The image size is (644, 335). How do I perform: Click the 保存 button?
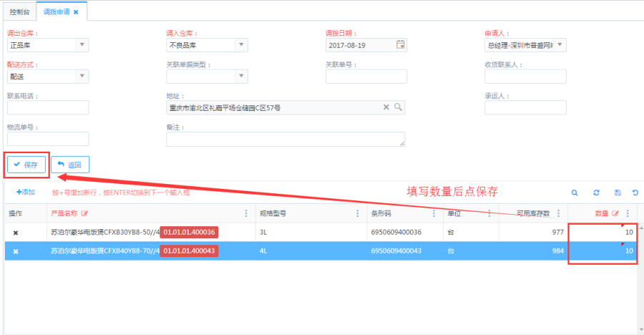(x=26, y=165)
